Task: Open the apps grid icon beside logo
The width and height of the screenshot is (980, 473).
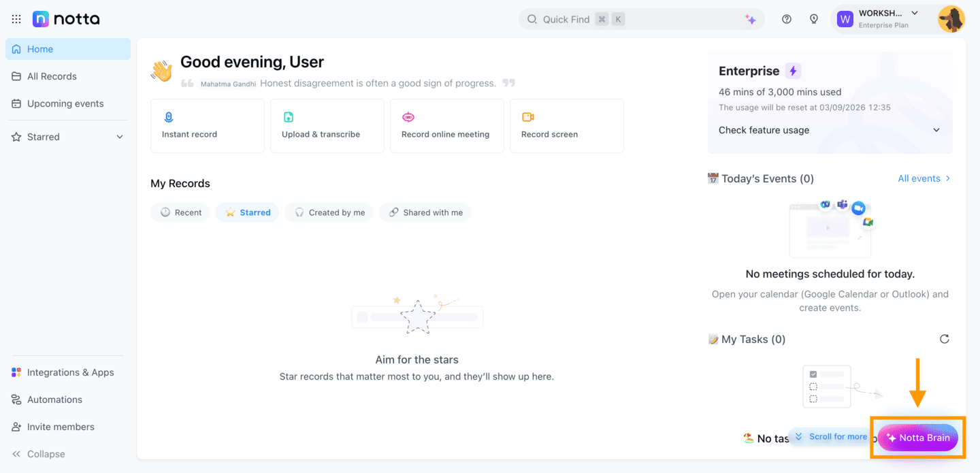Action: pyautogui.click(x=16, y=19)
